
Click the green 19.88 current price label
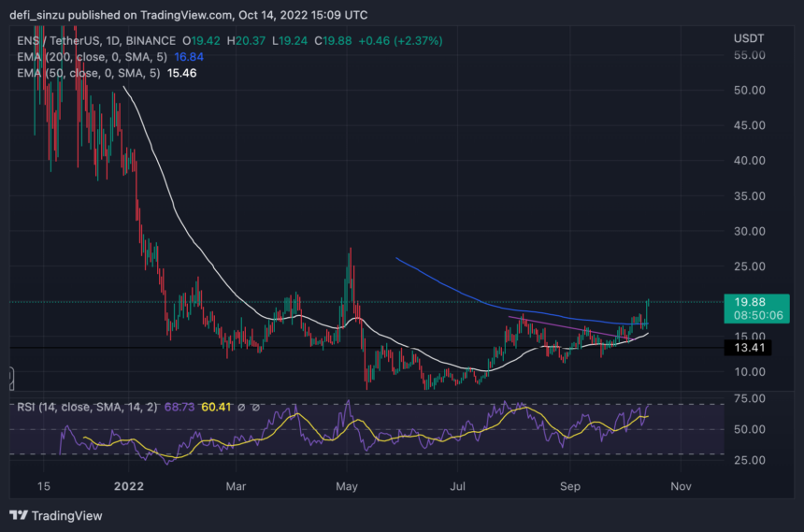coord(756,301)
